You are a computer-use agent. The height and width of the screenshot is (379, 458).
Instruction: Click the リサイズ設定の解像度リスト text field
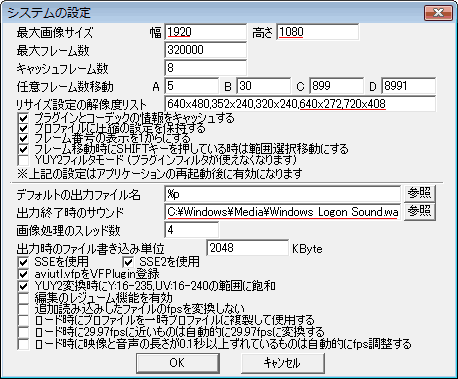pos(300,104)
